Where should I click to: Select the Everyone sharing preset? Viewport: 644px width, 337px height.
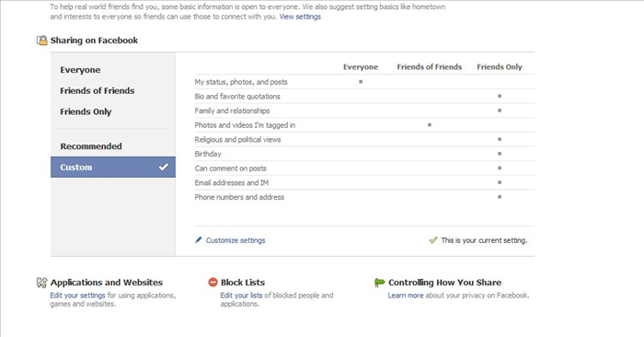coord(80,70)
